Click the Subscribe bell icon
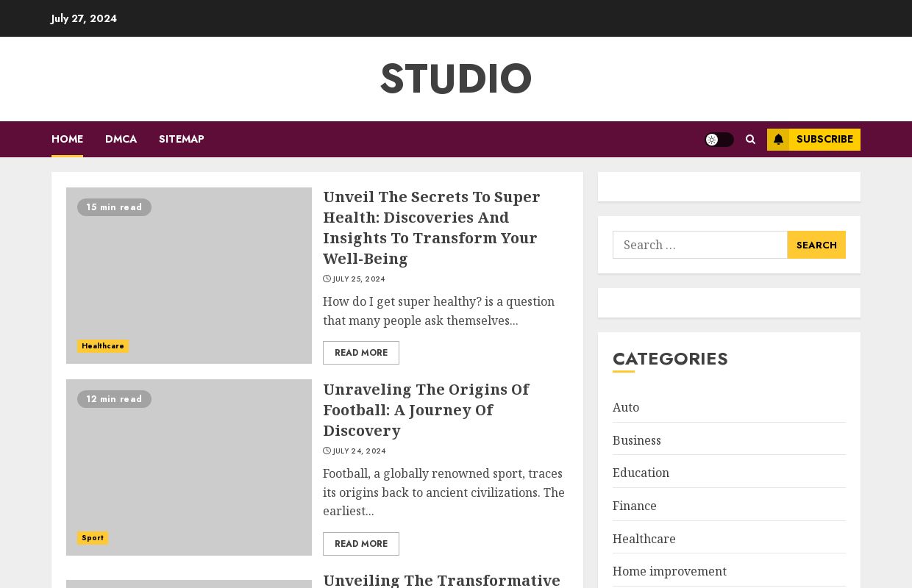 click(x=778, y=140)
